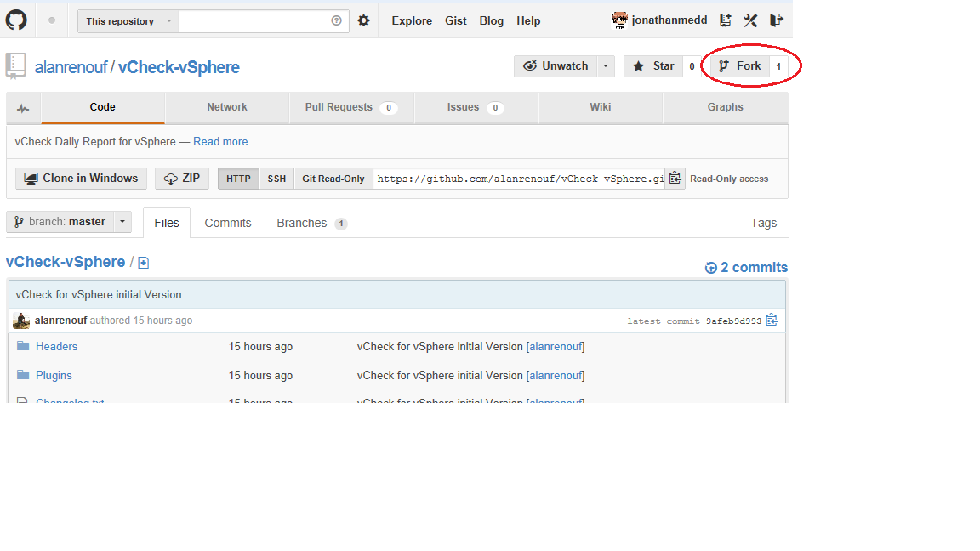Open jonathanmedd profile username link

(x=669, y=20)
